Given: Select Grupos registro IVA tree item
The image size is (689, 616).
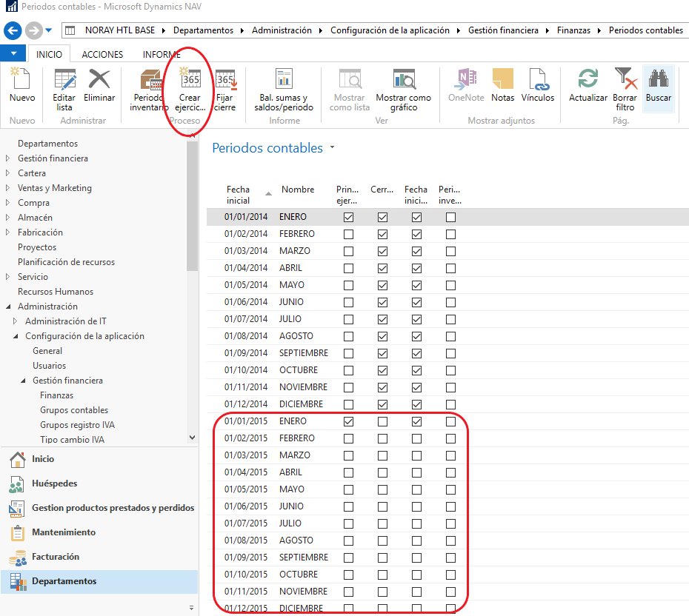Looking at the screenshot, I should (77, 425).
